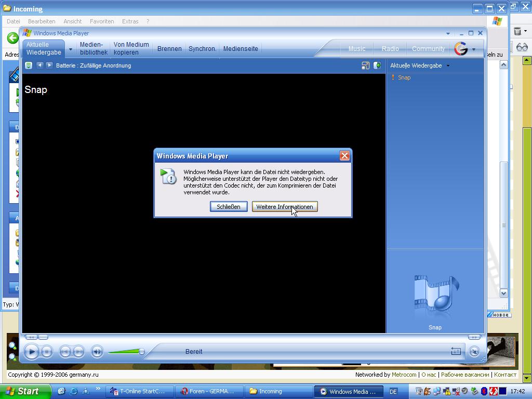The image size is (532, 399).
Task: Skip to the previous track
Action: [x=64, y=352]
